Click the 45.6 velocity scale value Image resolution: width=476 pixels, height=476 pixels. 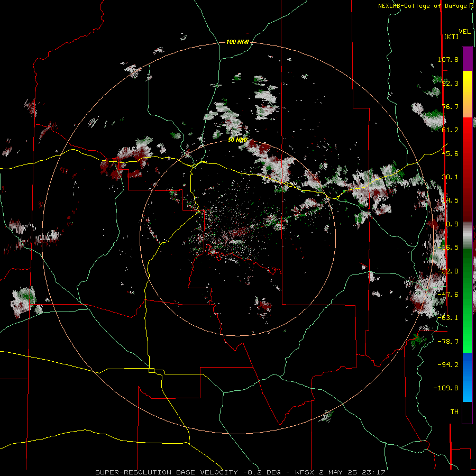click(x=450, y=153)
